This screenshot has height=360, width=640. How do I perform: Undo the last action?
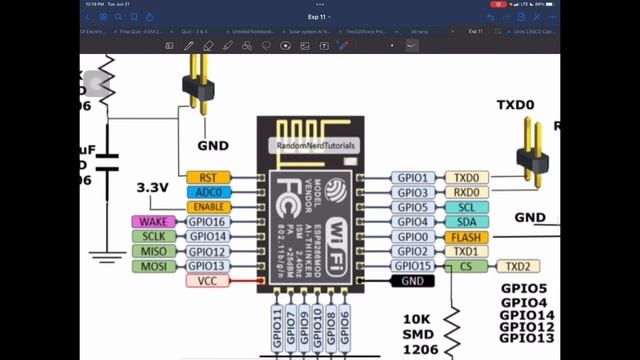click(491, 17)
